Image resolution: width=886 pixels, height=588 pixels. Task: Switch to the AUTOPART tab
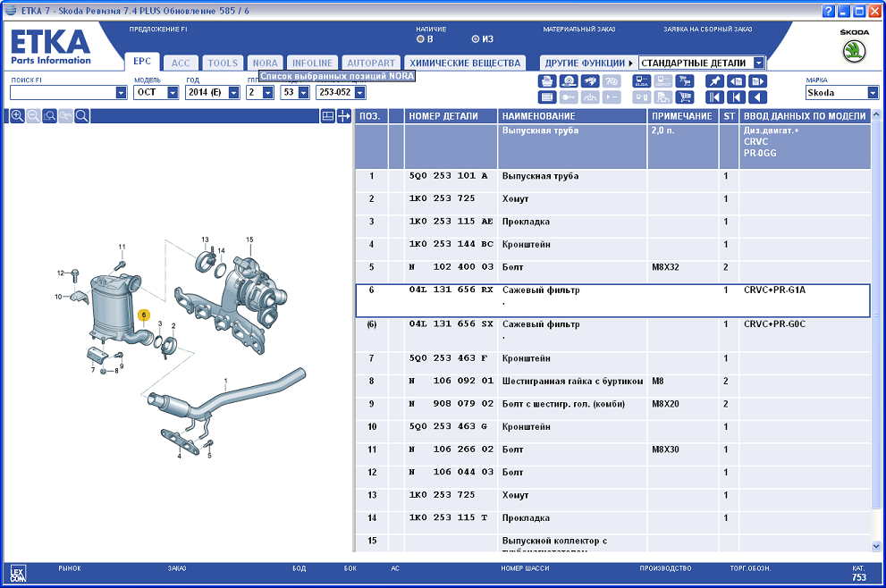[371, 63]
